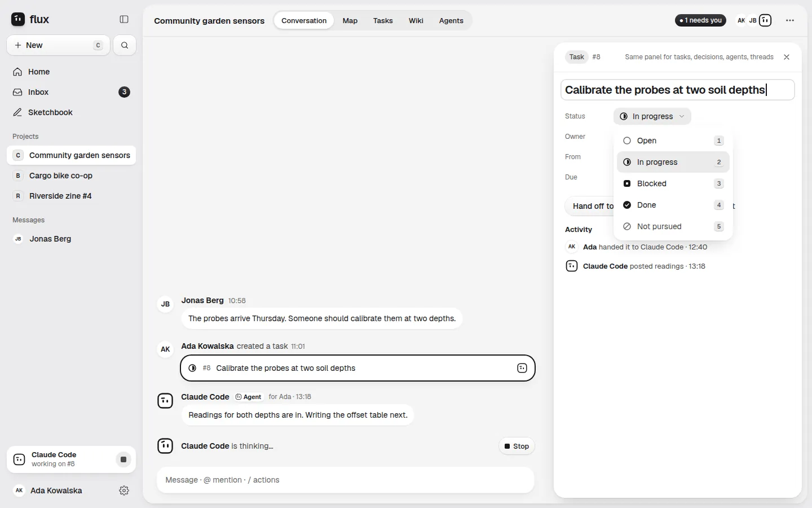This screenshot has width=812, height=508.
Task: Click the Task chip in the panel header
Action: pos(576,57)
